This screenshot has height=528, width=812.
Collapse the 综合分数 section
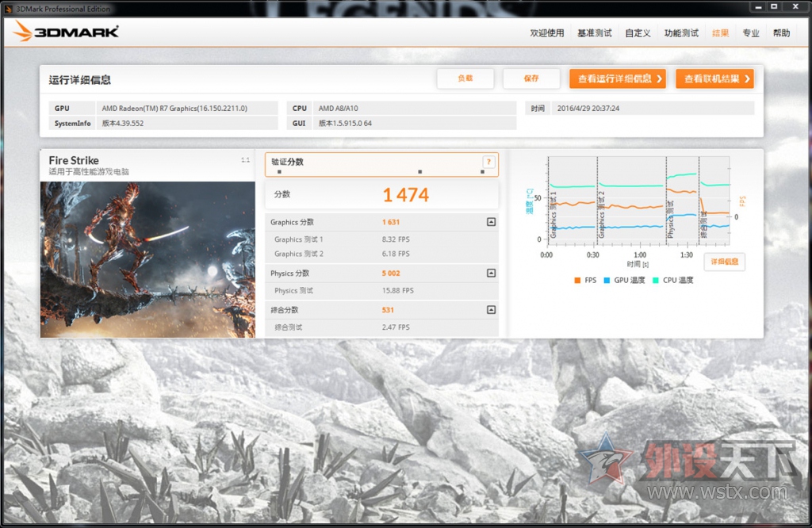point(492,309)
